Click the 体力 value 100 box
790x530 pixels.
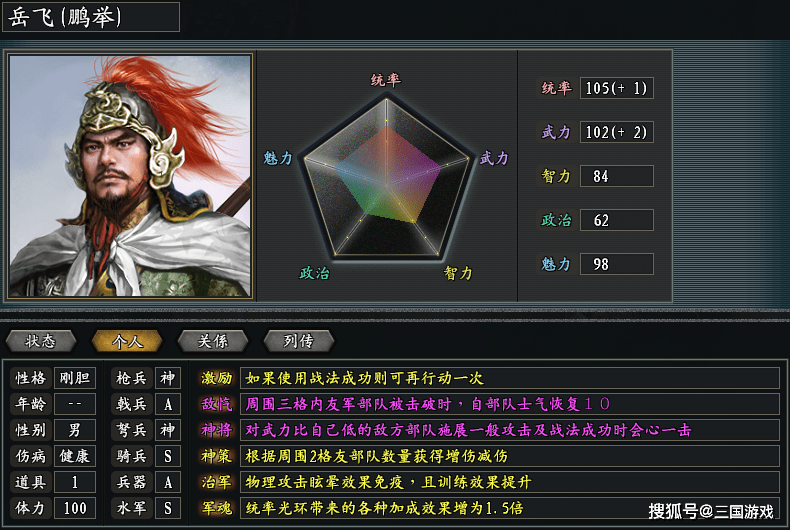[75, 508]
